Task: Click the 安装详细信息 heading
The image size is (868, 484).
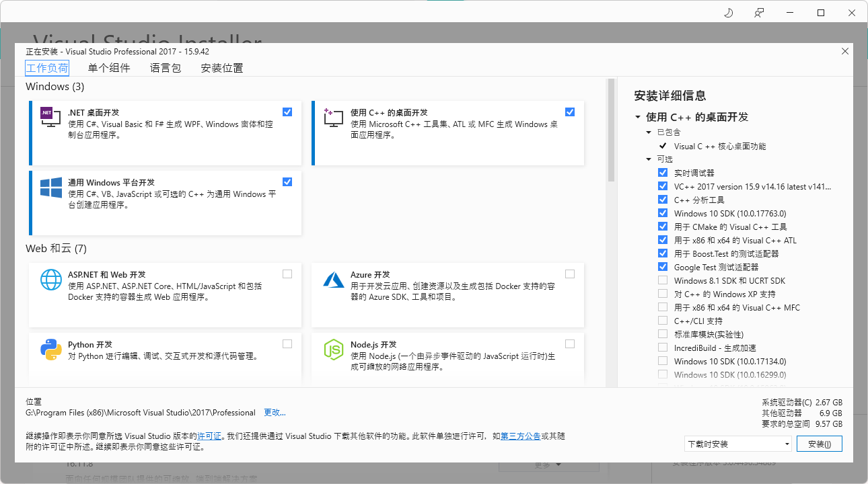Action: [x=670, y=95]
